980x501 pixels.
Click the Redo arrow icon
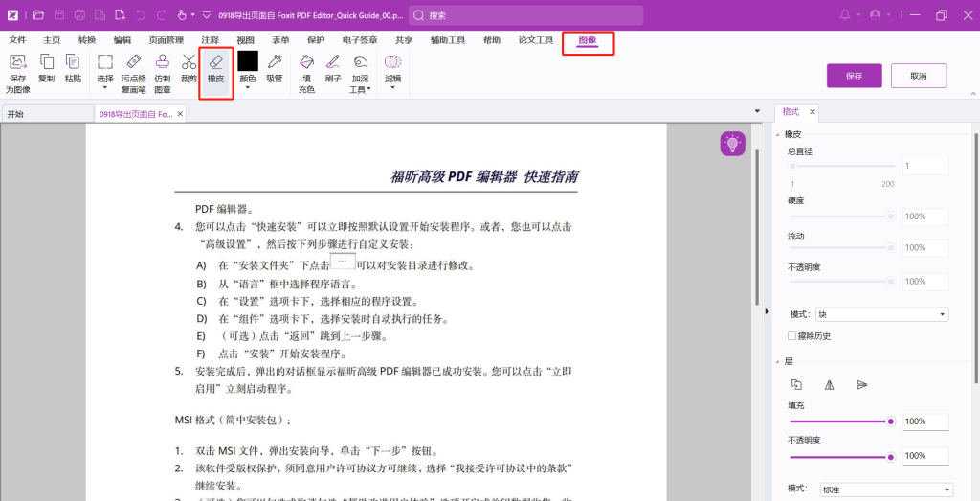click(x=161, y=15)
